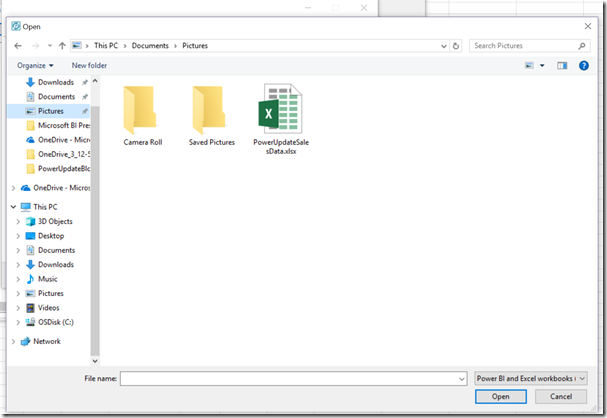Expand the OneDrive - Micros tree node
This screenshot has width=607, height=418.
click(x=13, y=188)
